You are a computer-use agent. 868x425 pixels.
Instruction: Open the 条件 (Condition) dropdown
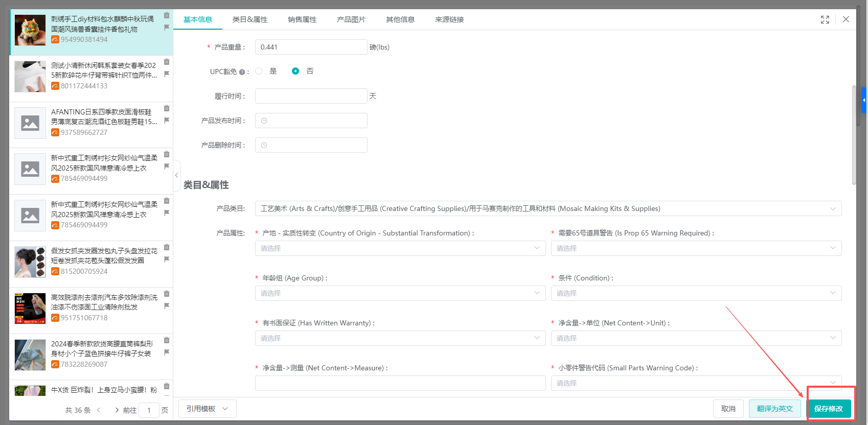[696, 293]
